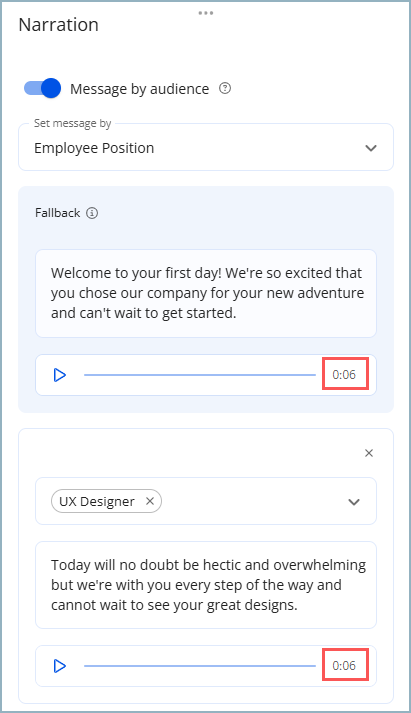Viewport: 411px width, 713px height.
Task: Click the Employee Position dropdown chevron
Action: click(x=371, y=148)
